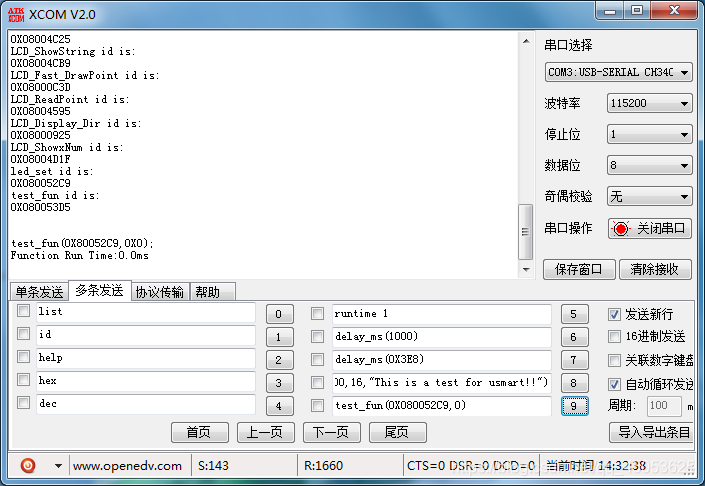
Task: Click the 周期 period input field
Action: click(x=664, y=406)
